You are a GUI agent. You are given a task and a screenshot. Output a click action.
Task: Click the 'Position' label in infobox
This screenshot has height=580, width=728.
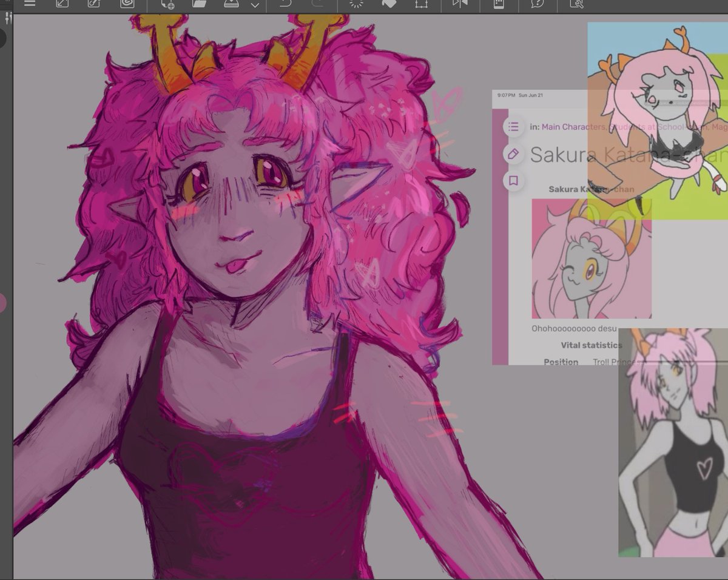[x=561, y=362]
